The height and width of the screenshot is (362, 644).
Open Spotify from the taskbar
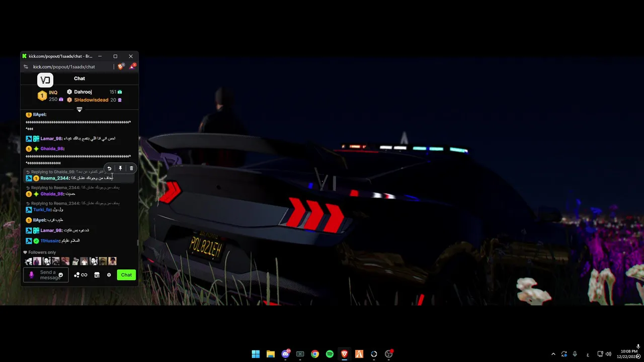click(330, 354)
